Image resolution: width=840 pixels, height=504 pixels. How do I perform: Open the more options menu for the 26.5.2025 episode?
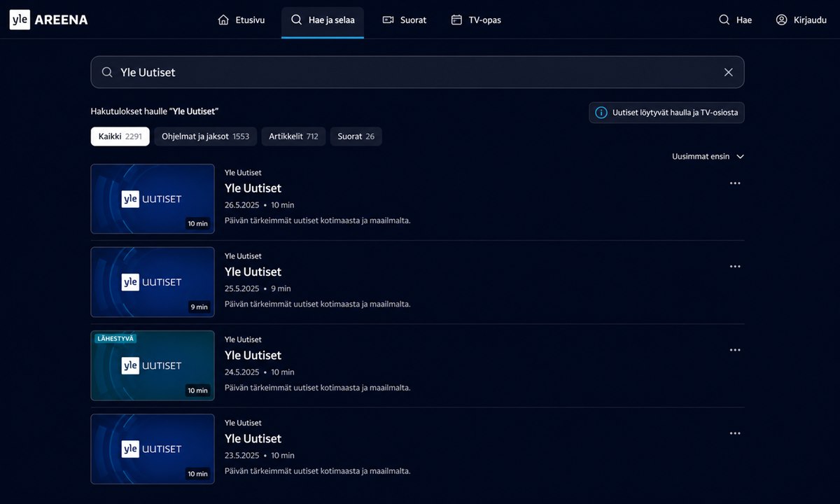pos(735,183)
